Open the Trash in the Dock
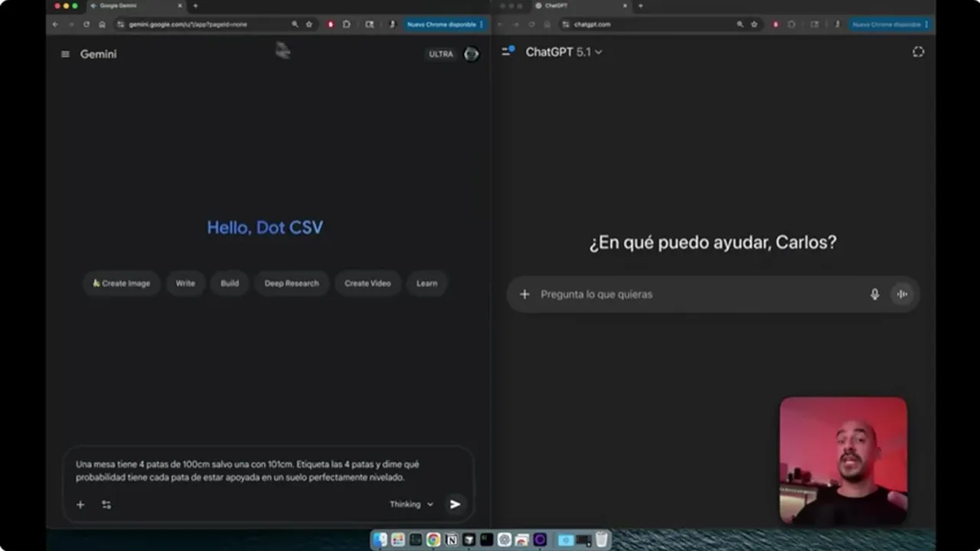The image size is (980, 551). pos(602,540)
